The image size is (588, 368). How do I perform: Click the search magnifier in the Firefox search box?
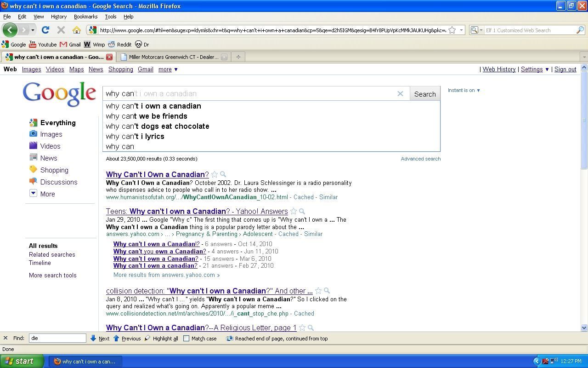580,30
